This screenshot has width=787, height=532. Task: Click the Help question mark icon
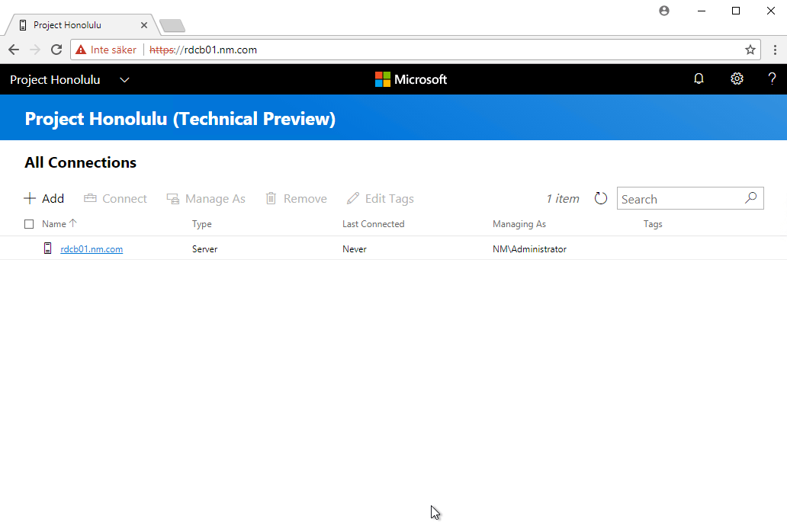[772, 79]
